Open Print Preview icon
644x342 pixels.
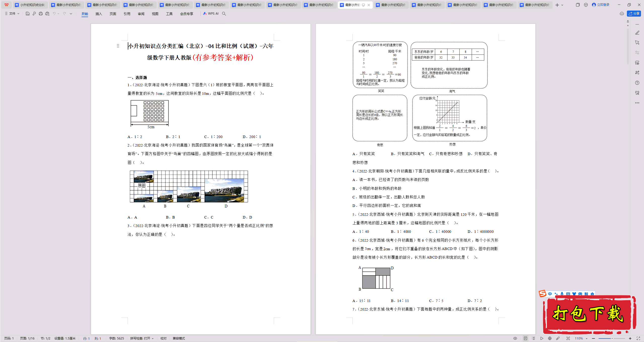47,14
